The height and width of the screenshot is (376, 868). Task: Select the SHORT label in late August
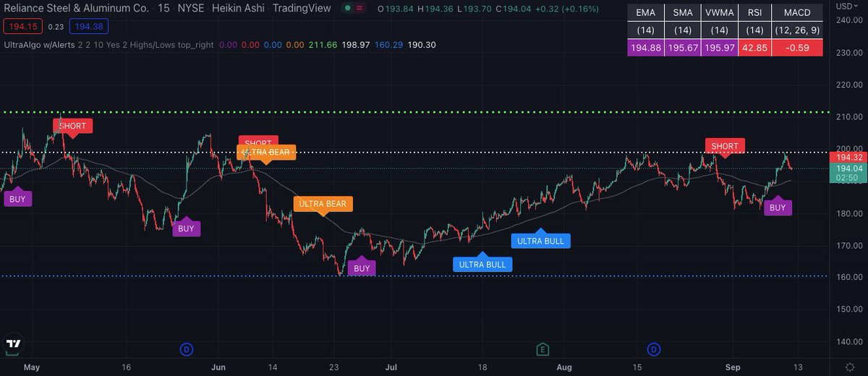point(725,146)
